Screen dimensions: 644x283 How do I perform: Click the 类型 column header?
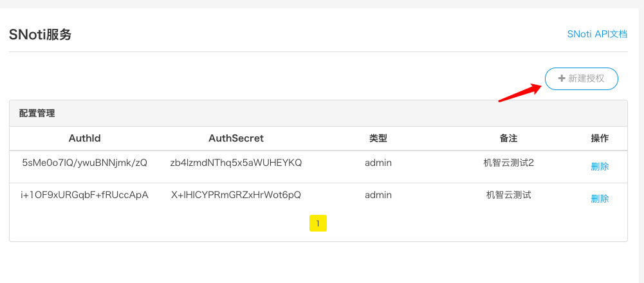pyautogui.click(x=378, y=138)
